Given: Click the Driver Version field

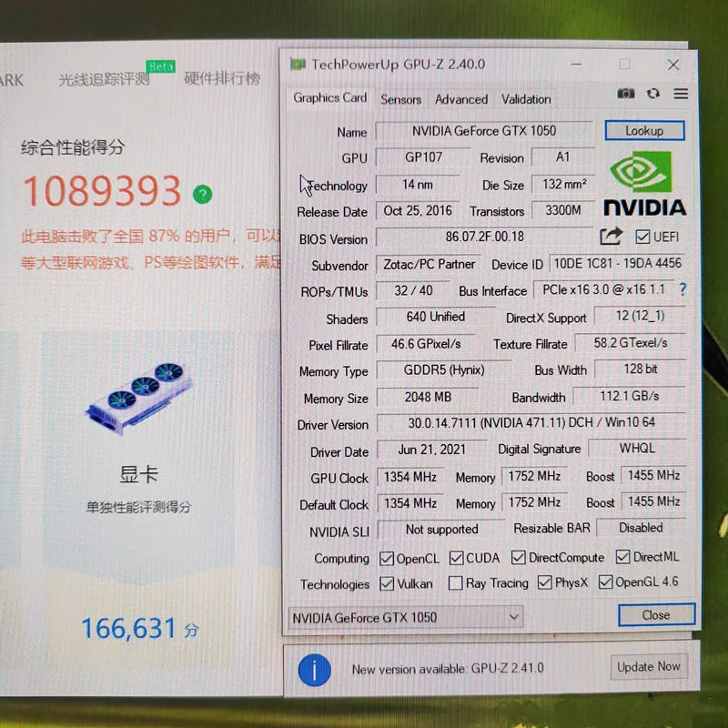Looking at the screenshot, I should click(x=531, y=422).
